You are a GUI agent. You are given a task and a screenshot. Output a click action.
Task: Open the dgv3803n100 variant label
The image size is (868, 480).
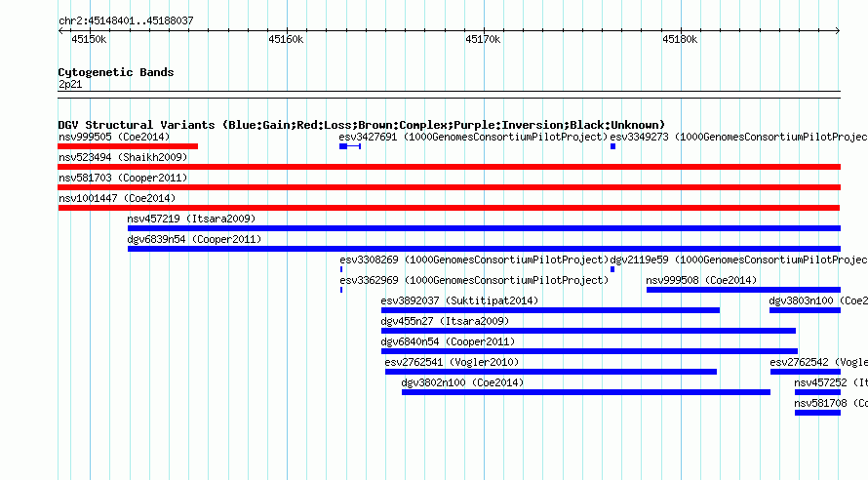818,300
